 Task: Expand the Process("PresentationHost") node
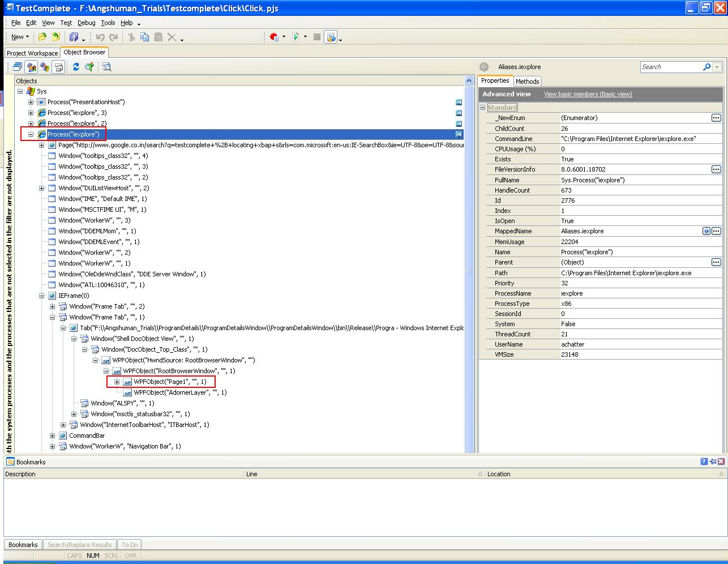click(31, 102)
